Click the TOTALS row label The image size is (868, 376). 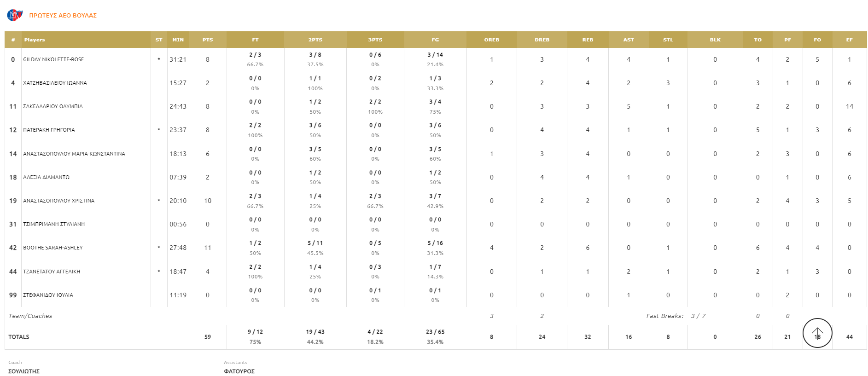click(x=19, y=337)
